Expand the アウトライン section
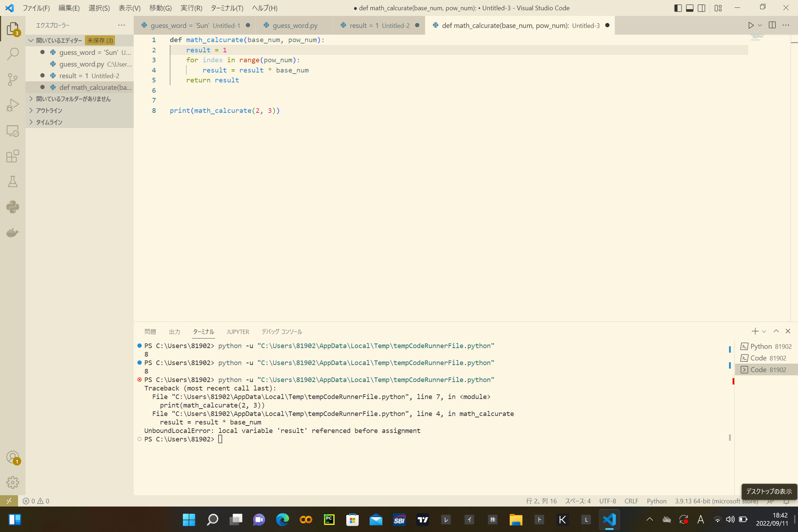Image resolution: width=798 pixels, height=532 pixels. [49, 110]
